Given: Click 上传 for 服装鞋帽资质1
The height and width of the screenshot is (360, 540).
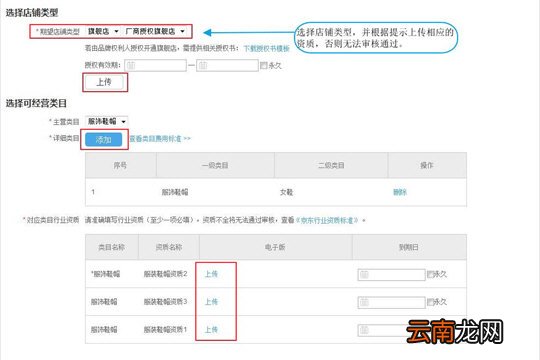Looking at the screenshot, I should pyautogui.click(x=211, y=330).
